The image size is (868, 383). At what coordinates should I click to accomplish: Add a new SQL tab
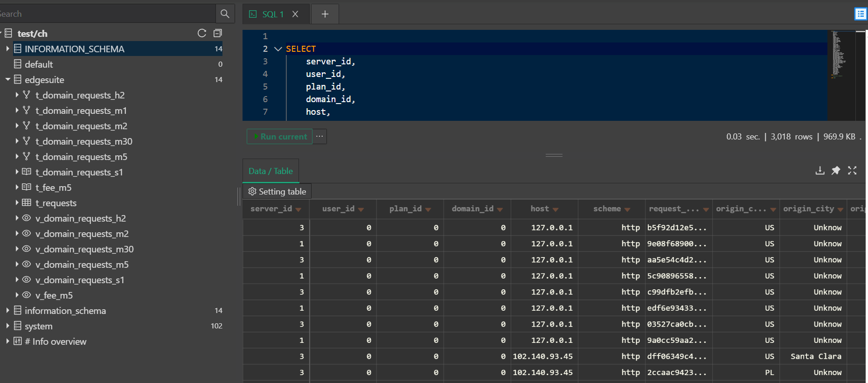(x=325, y=14)
